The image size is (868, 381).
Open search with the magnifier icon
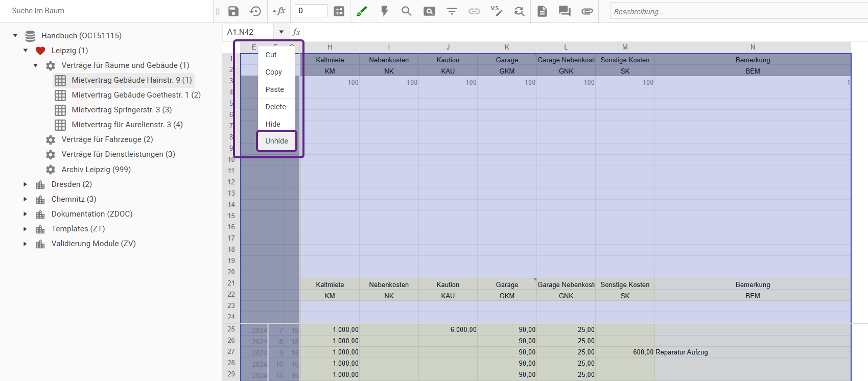(x=407, y=11)
